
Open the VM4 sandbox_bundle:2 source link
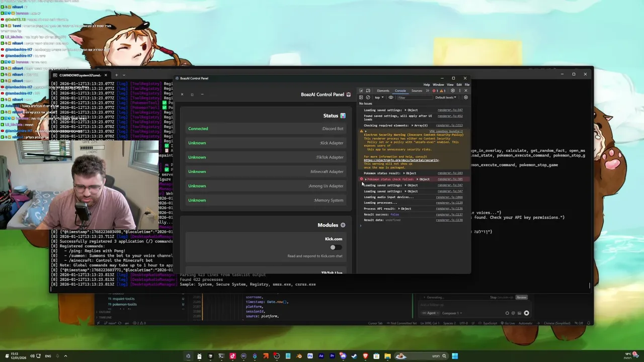click(446, 131)
